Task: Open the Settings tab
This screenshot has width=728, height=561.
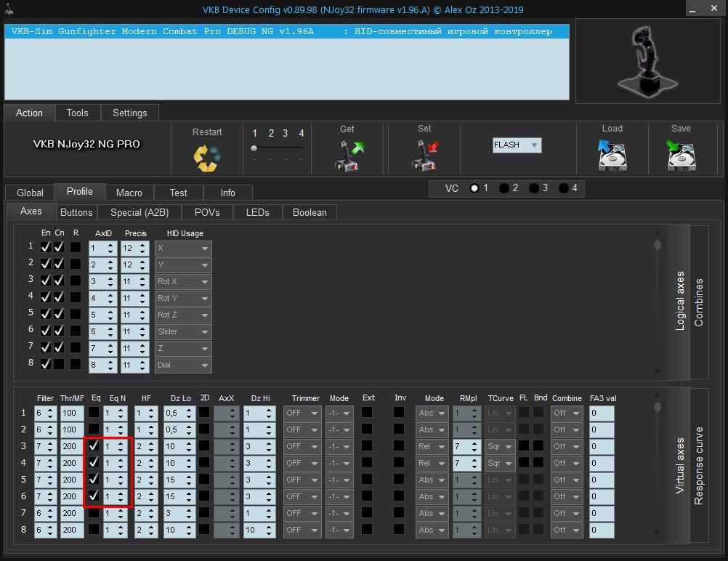Action: [130, 113]
